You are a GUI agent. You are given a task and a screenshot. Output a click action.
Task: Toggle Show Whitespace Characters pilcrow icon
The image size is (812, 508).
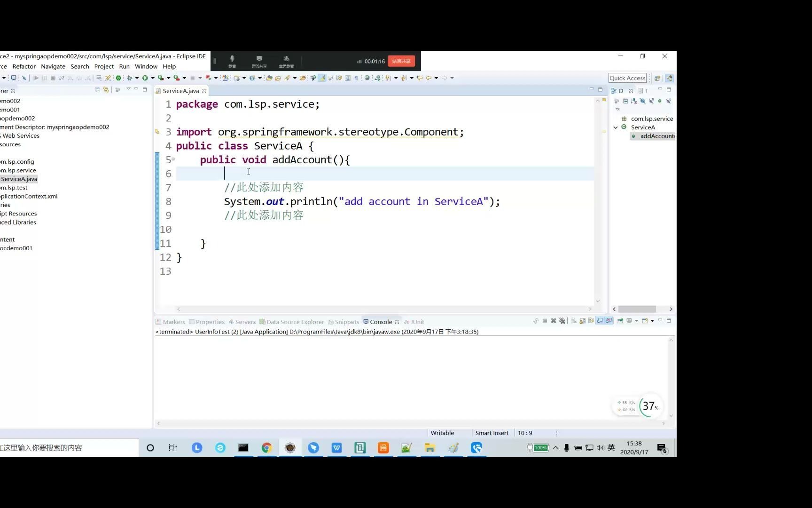tap(356, 78)
